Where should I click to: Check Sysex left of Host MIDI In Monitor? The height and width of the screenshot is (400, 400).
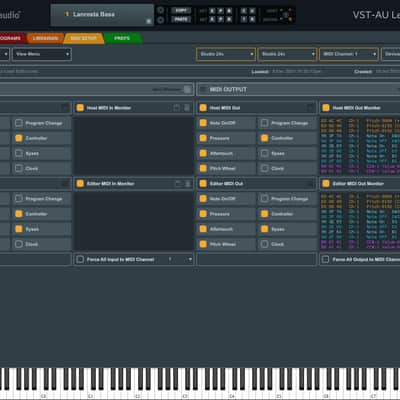[x=19, y=153]
